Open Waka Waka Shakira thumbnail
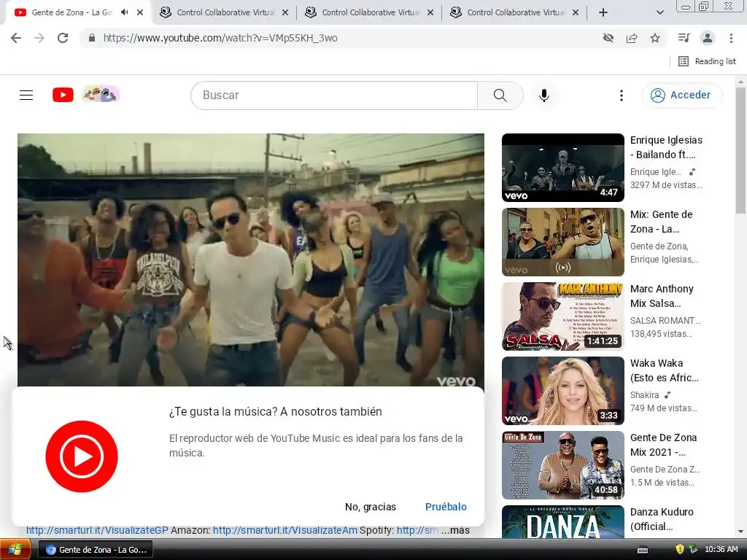Screen dimensions: 747x560 coord(563,391)
